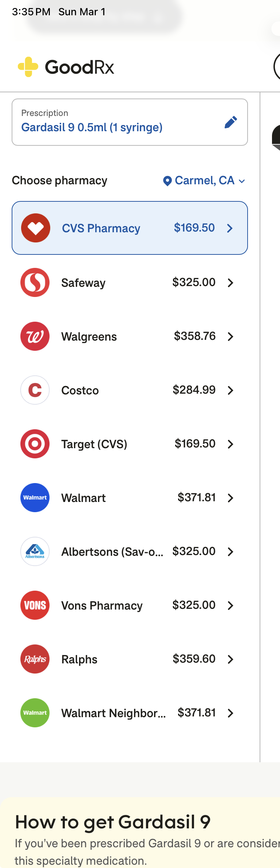Screen dimensions: 280x868
Task: Edit prescription using the pencil icon
Action: coord(230,122)
